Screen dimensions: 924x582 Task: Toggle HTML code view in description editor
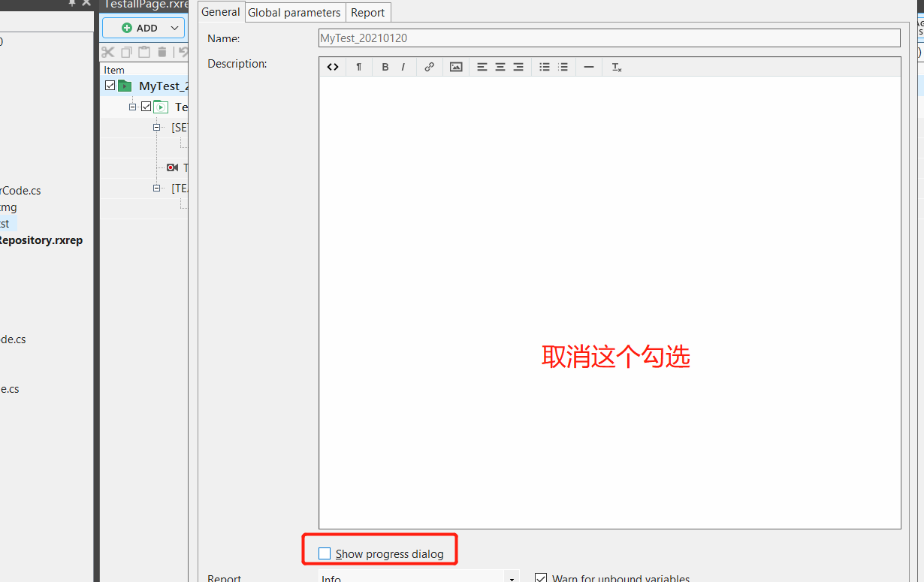(333, 67)
